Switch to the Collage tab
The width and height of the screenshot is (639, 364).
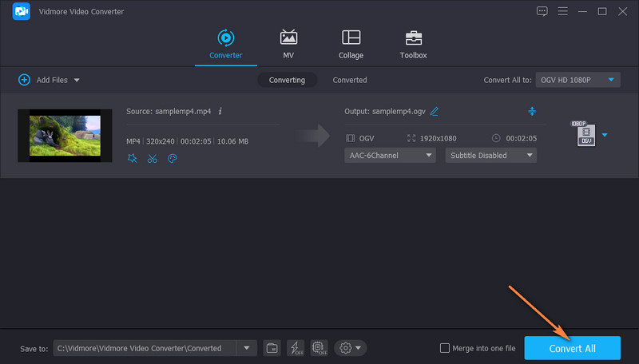[350, 45]
